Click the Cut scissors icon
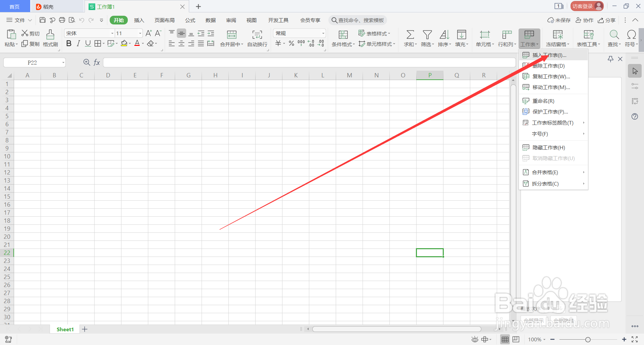 [25, 33]
